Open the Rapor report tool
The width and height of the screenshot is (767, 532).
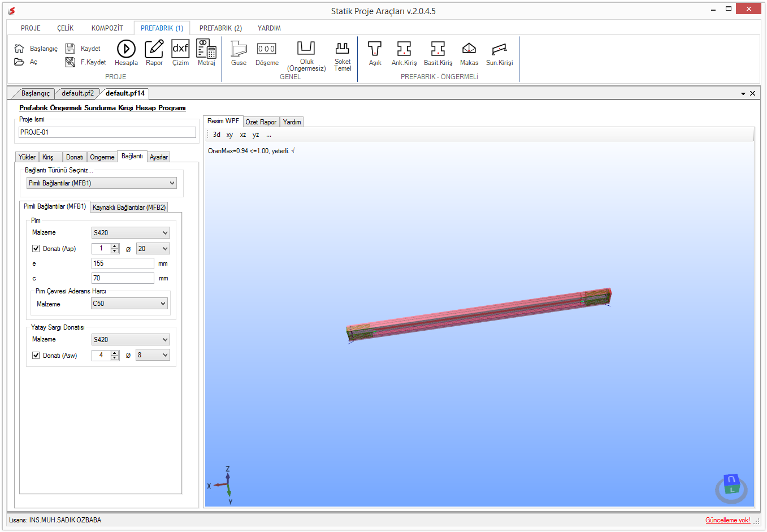(154, 49)
